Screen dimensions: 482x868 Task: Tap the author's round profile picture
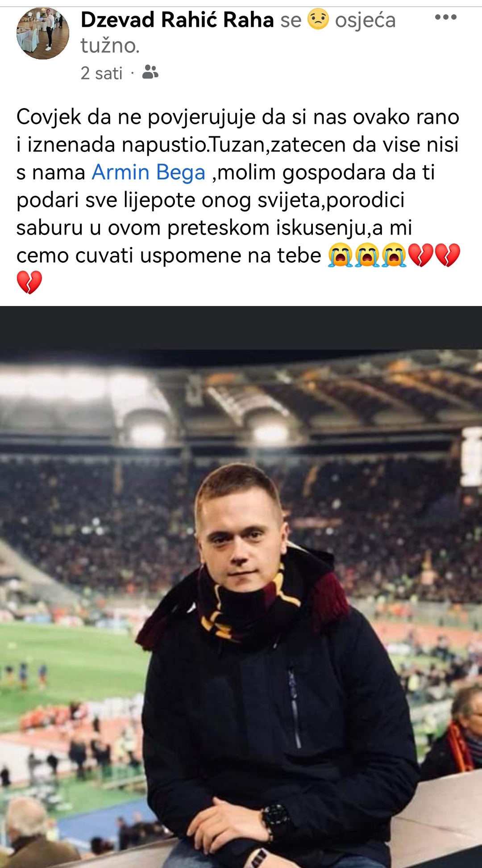coord(43,34)
